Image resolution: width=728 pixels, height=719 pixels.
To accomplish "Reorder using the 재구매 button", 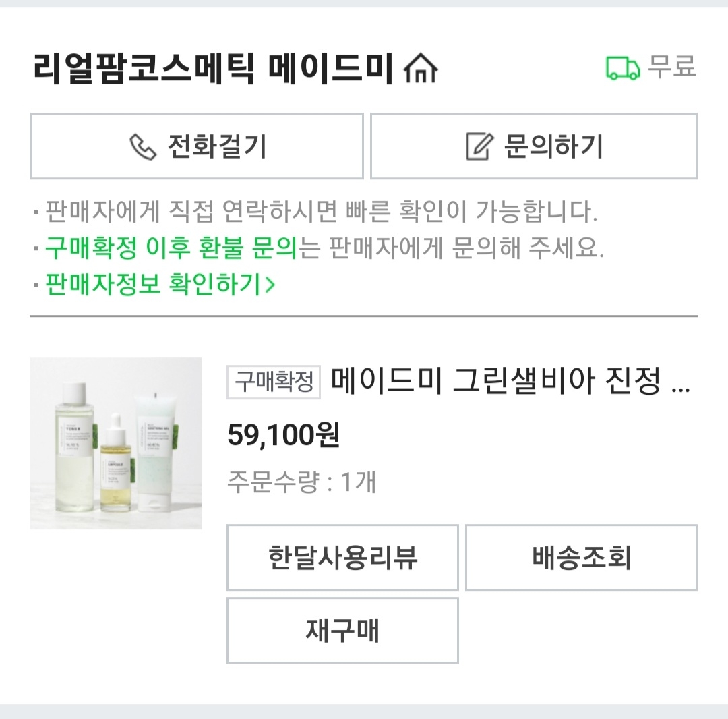I will (342, 630).
